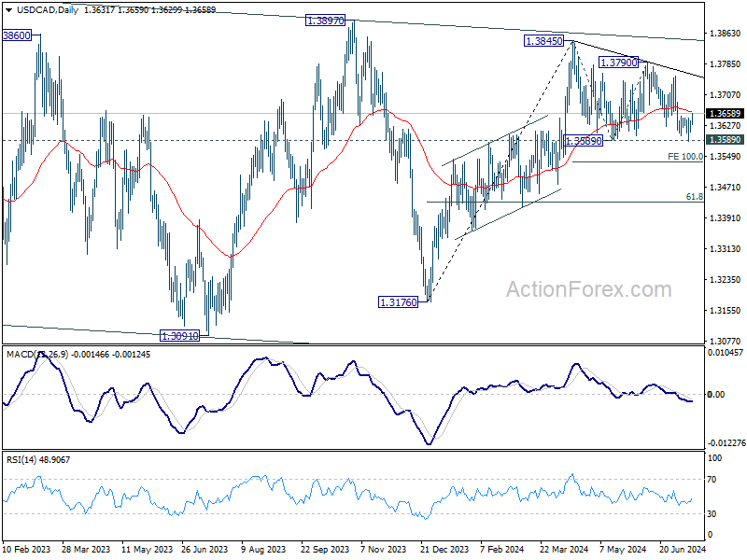Click the 1.38450 peak price label

(x=543, y=41)
